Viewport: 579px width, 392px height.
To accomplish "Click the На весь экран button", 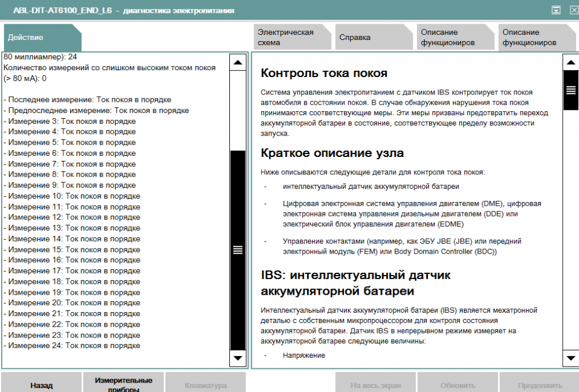I will [375, 385].
